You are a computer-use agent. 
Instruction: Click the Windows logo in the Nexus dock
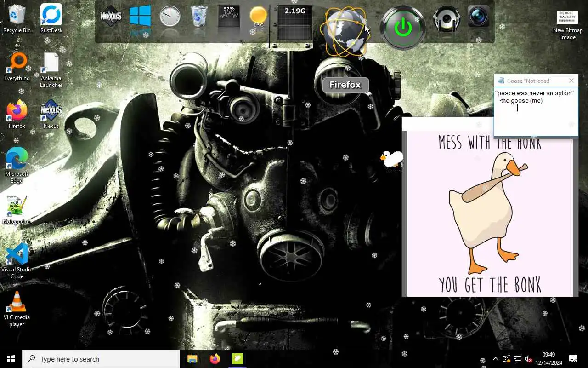click(x=140, y=17)
